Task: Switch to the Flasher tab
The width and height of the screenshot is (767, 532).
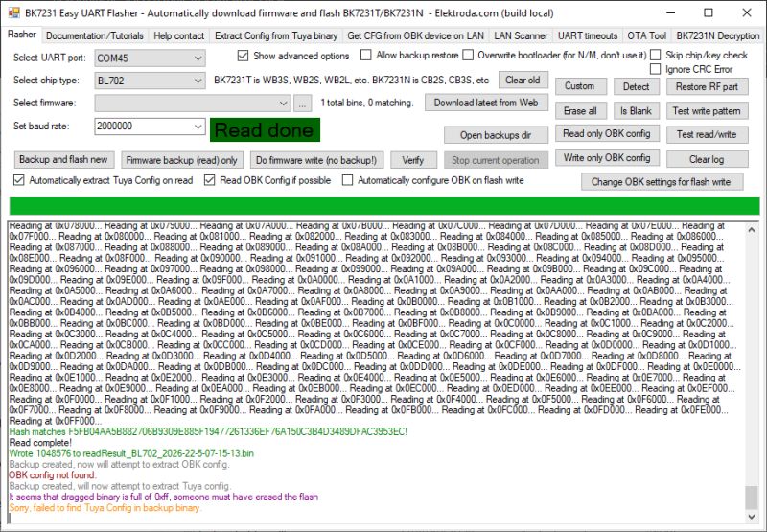Action: click(21, 35)
